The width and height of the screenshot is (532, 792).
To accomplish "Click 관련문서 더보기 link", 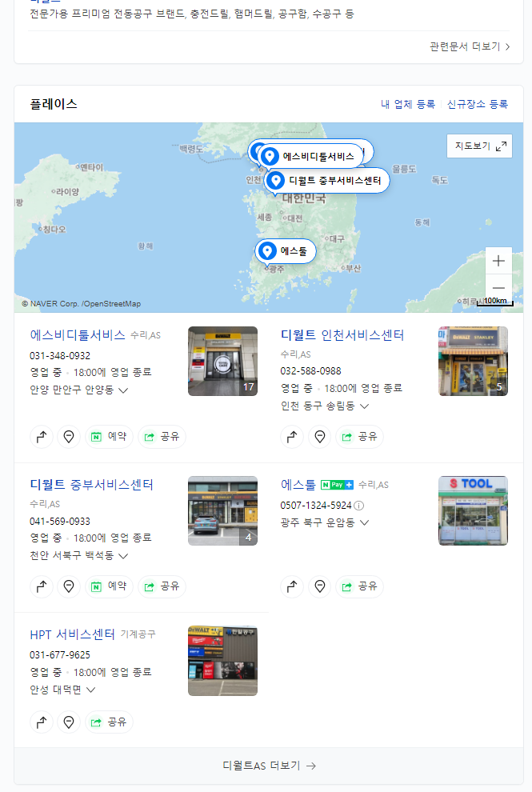I will coord(470,46).
